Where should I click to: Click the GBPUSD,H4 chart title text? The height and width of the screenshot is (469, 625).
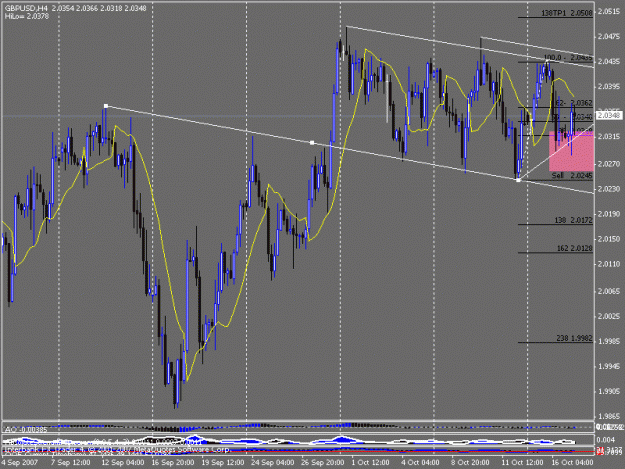(26, 8)
